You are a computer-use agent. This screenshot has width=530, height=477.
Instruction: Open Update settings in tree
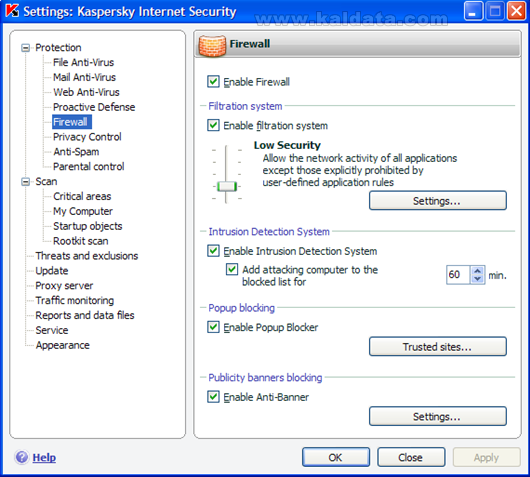tap(52, 271)
